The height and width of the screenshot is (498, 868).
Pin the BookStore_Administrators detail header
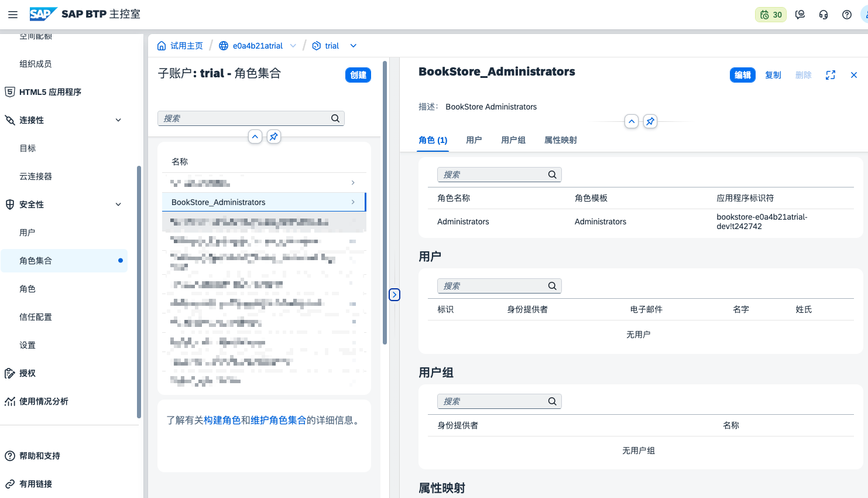click(650, 121)
